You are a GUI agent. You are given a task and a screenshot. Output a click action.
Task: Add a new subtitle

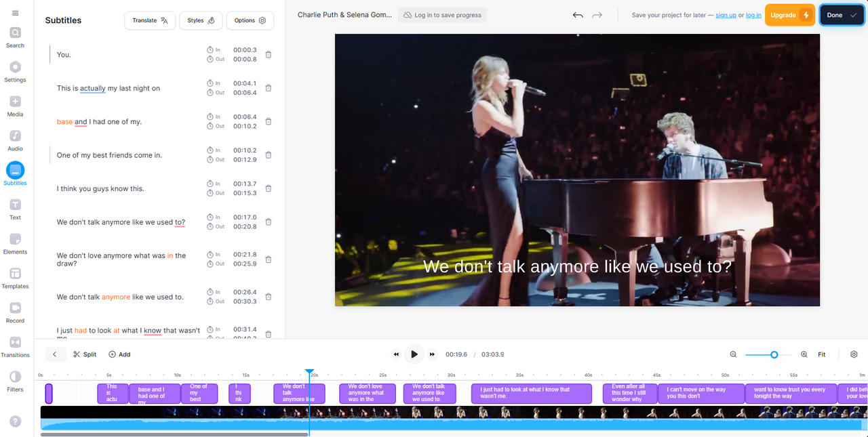click(x=119, y=354)
